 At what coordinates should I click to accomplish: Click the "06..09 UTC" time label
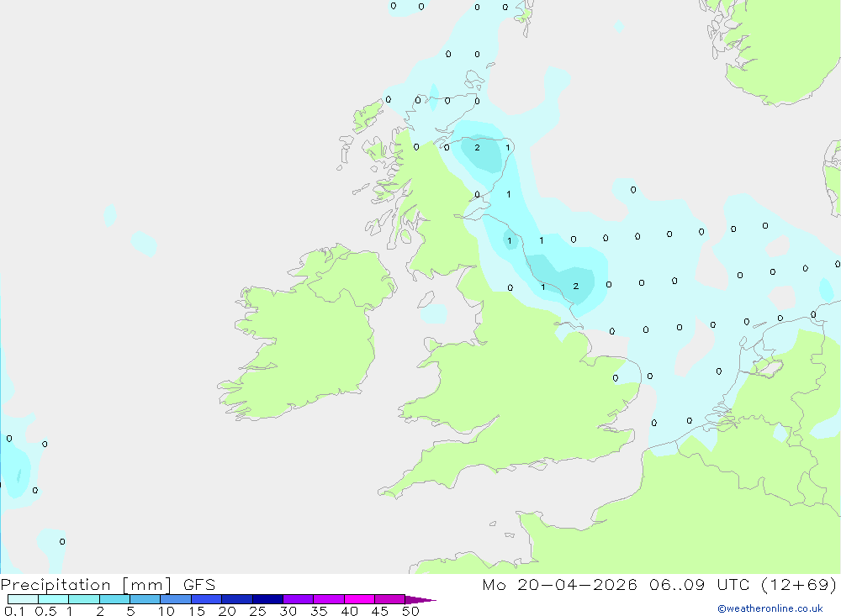(x=699, y=584)
